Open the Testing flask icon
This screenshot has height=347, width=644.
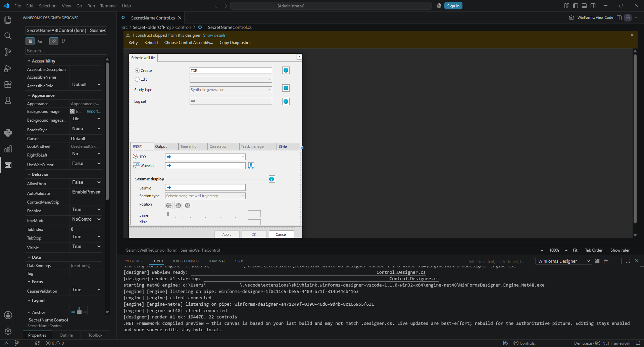8,100
